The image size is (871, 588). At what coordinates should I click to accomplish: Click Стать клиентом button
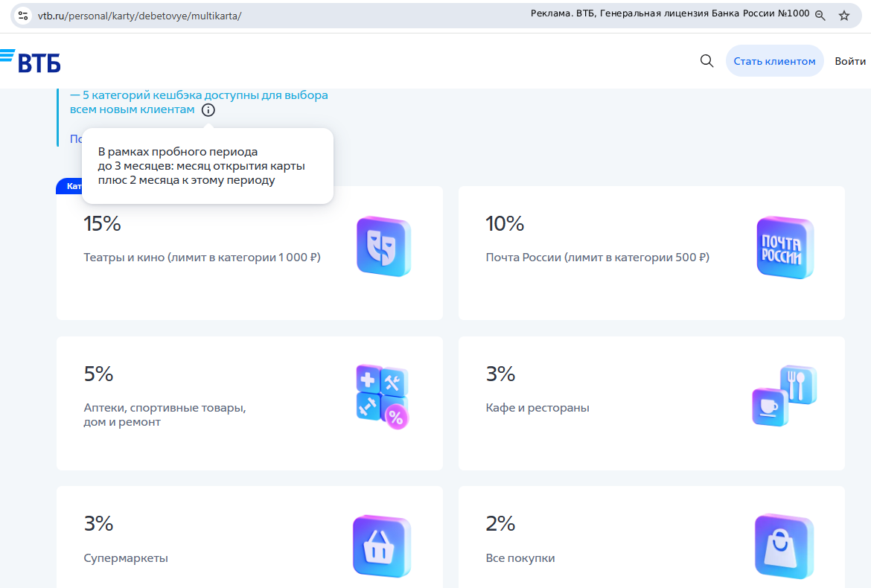(x=774, y=61)
